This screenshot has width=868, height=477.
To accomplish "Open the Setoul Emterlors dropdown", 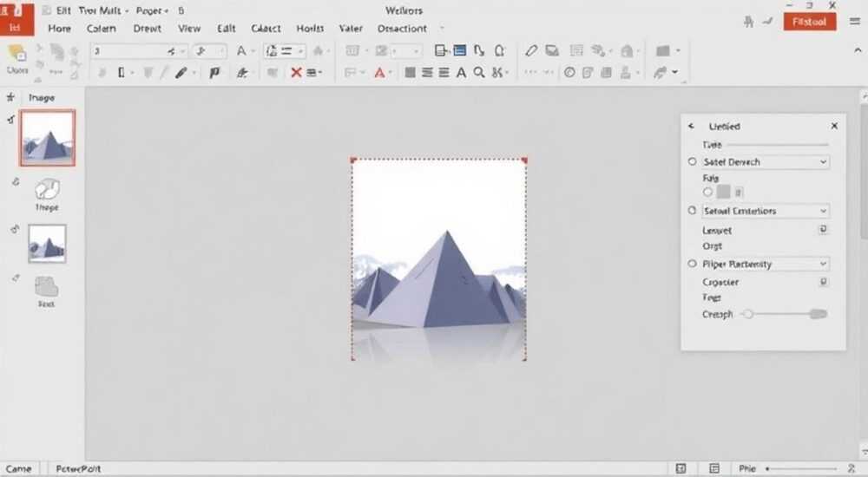I will click(765, 211).
